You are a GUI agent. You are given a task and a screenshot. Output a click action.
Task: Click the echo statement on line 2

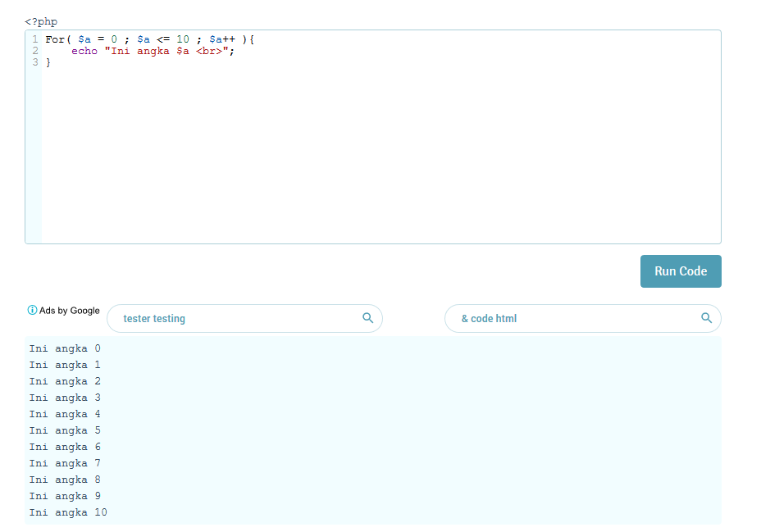click(153, 51)
